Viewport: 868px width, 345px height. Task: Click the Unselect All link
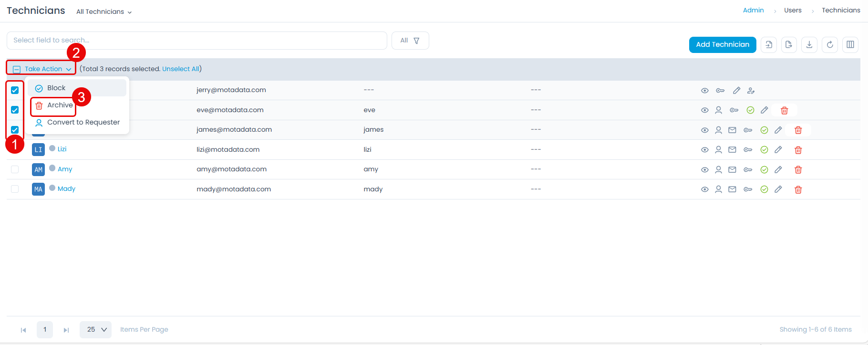tap(180, 69)
